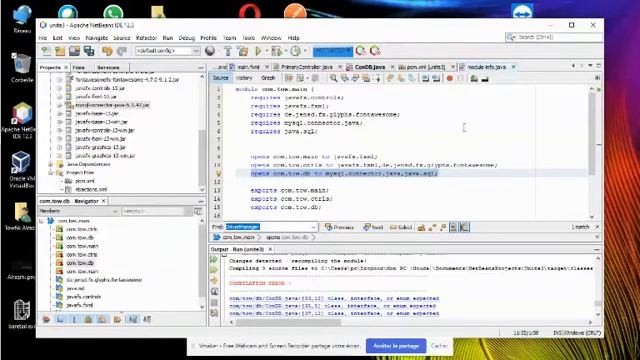Click the Clean and Build Project icon
The image size is (640, 360).
coord(243,51)
